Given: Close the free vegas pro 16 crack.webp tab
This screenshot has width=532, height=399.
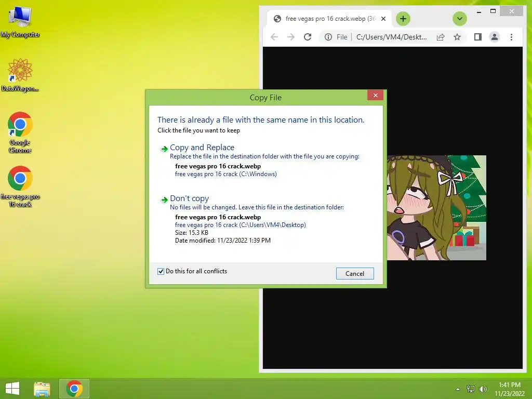Looking at the screenshot, I should point(383,19).
